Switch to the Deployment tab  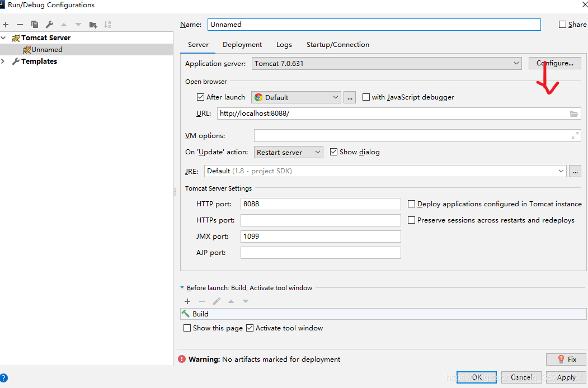pos(242,45)
